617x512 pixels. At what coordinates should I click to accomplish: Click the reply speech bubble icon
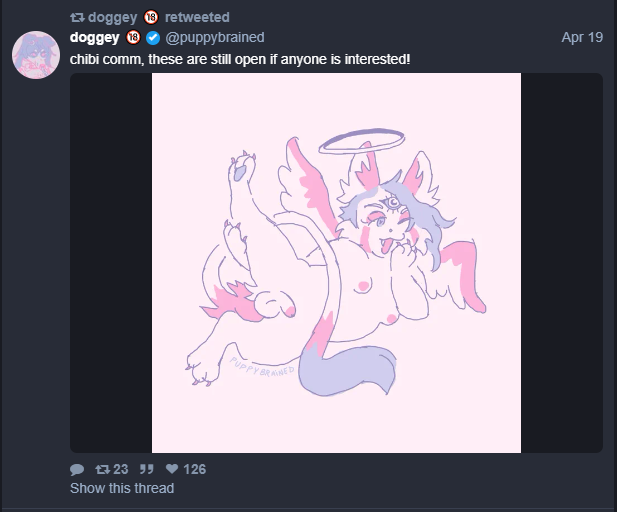pos(77,469)
